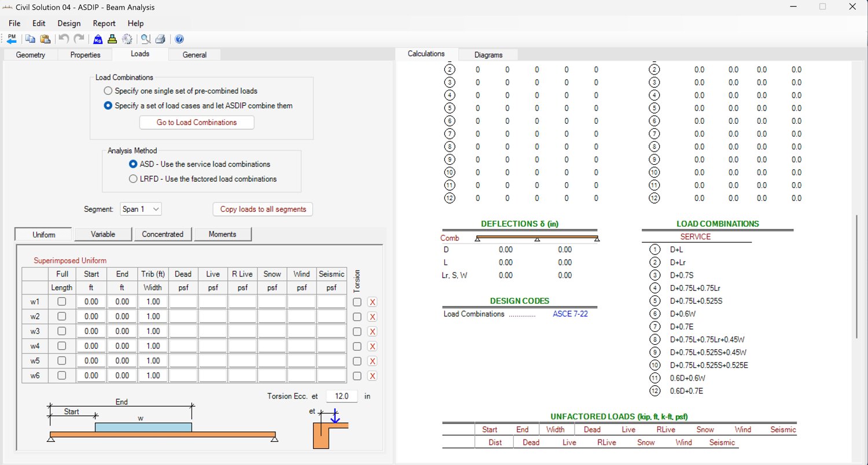Click the w2 Live psf field
This screenshot has width=868, height=465.
[x=213, y=316]
